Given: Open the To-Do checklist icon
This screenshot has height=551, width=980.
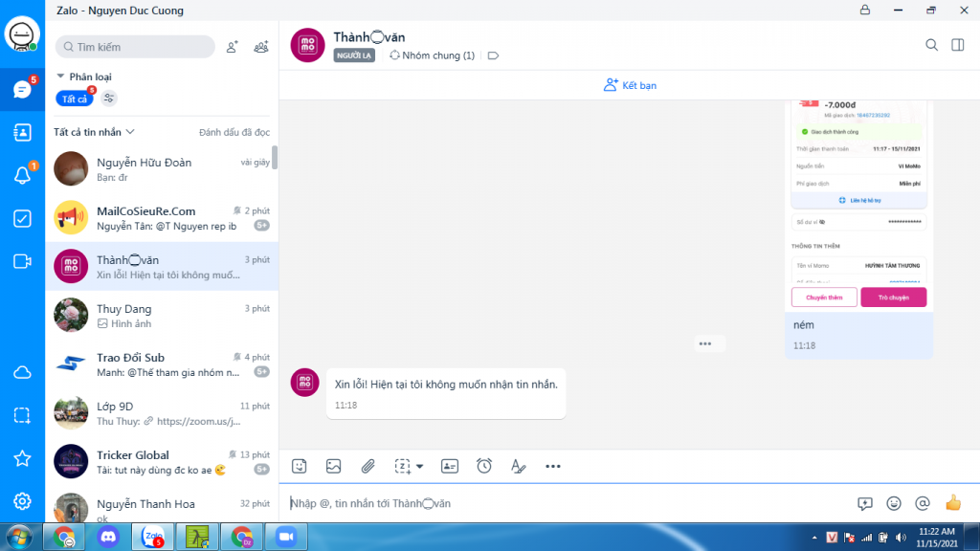Looking at the screenshot, I should 22,219.
